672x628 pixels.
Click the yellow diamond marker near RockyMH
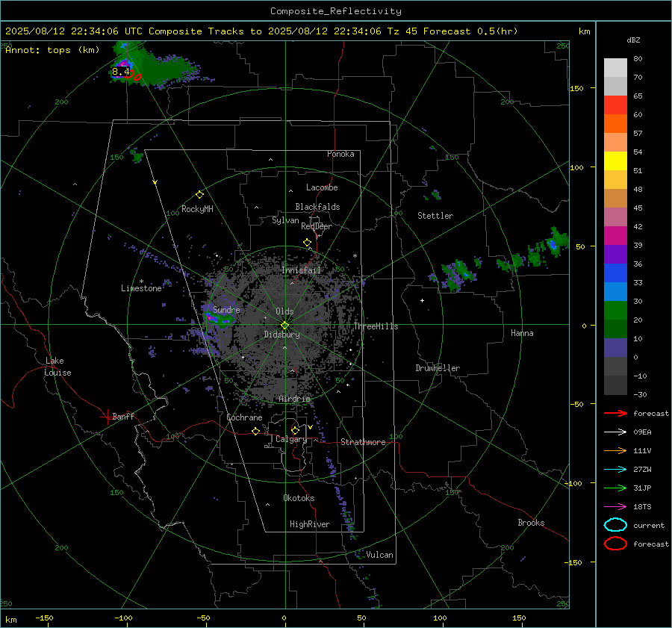pyautogui.click(x=199, y=195)
